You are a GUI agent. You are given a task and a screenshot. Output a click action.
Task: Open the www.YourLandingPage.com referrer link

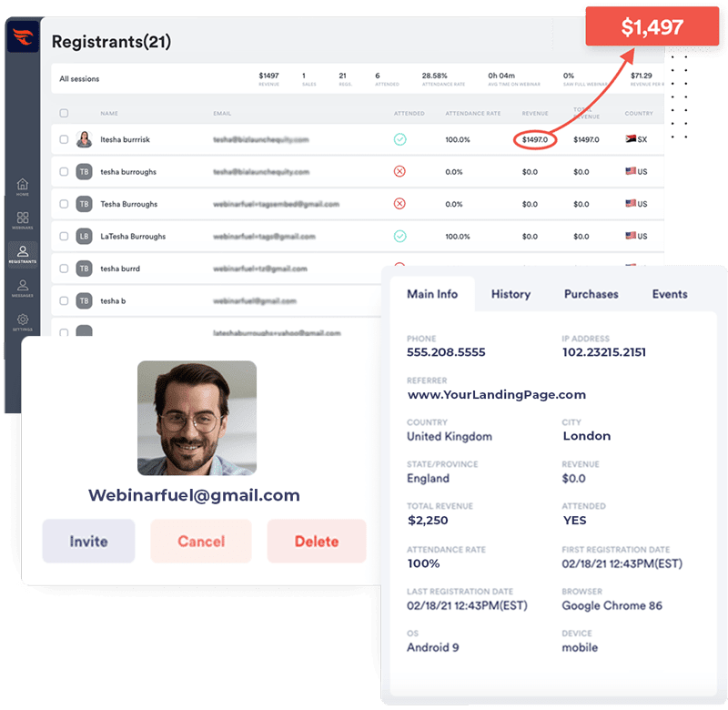point(496,395)
